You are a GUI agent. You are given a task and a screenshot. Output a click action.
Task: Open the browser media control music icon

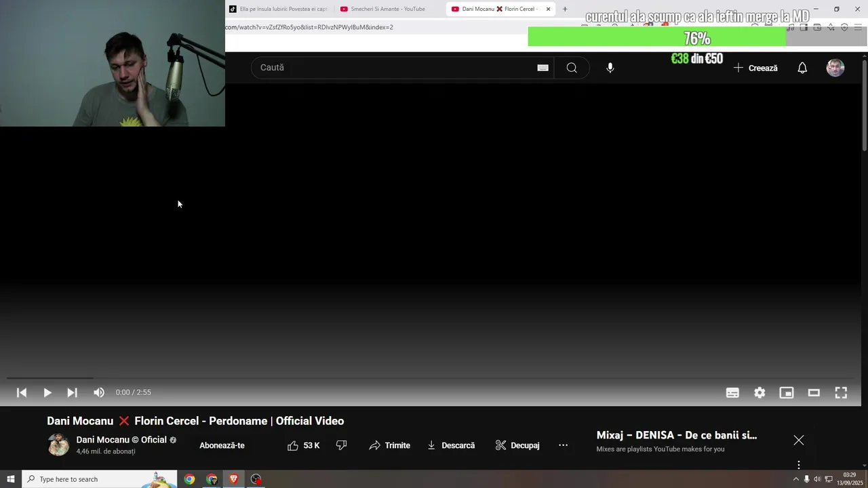pyautogui.click(x=791, y=28)
